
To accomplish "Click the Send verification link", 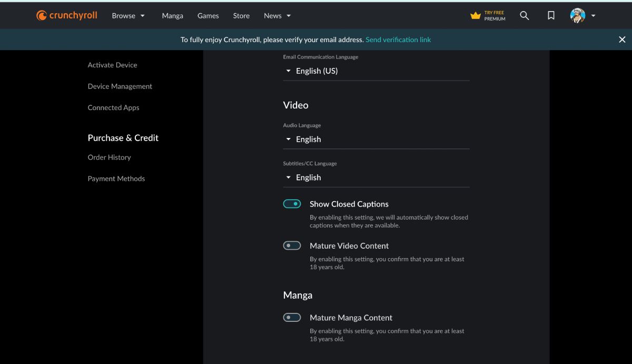I will point(398,40).
